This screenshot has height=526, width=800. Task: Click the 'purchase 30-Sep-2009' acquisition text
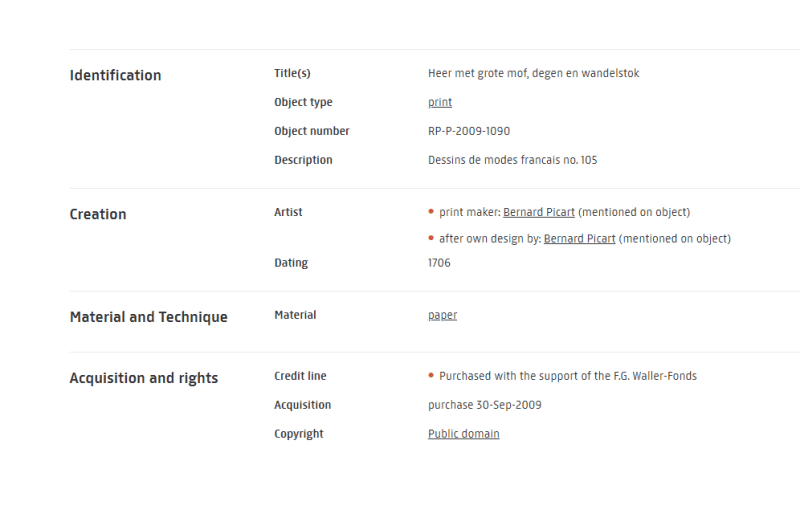pyautogui.click(x=485, y=405)
